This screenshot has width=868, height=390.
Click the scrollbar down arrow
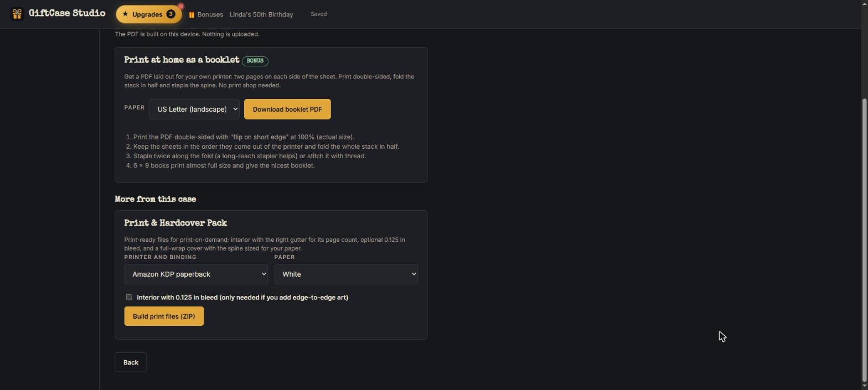[x=865, y=386]
